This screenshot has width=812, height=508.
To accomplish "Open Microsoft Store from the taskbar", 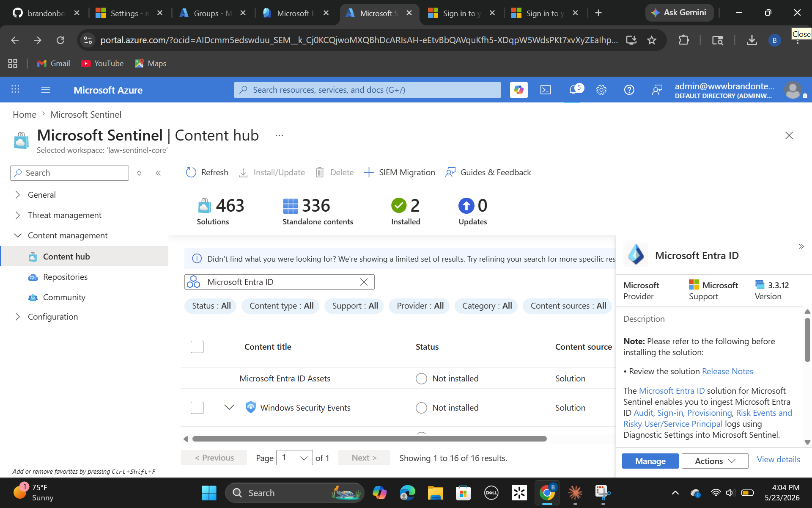I will (x=463, y=493).
